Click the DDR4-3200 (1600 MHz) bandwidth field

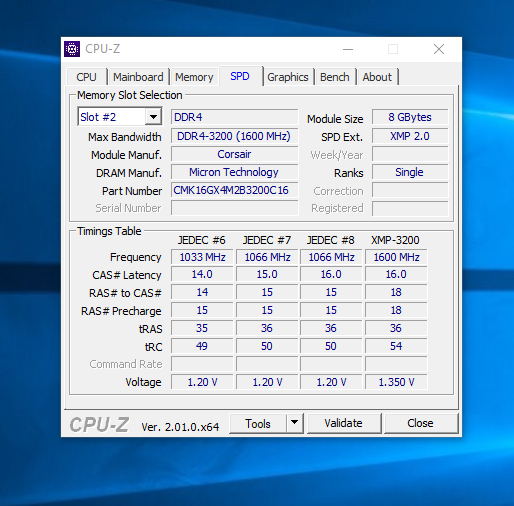coord(235,136)
